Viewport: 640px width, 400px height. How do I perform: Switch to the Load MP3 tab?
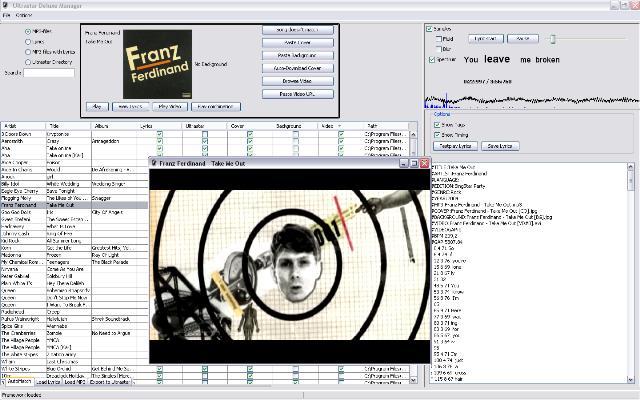click(75, 382)
